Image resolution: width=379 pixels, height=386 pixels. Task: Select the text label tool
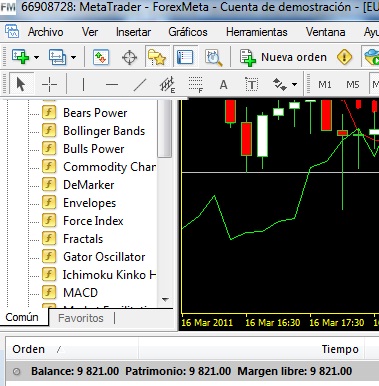[x=252, y=84]
